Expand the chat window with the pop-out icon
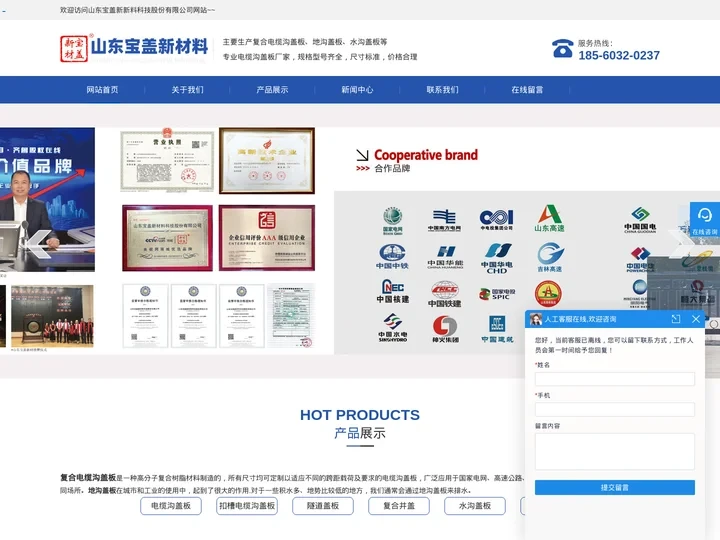 pos(675,319)
